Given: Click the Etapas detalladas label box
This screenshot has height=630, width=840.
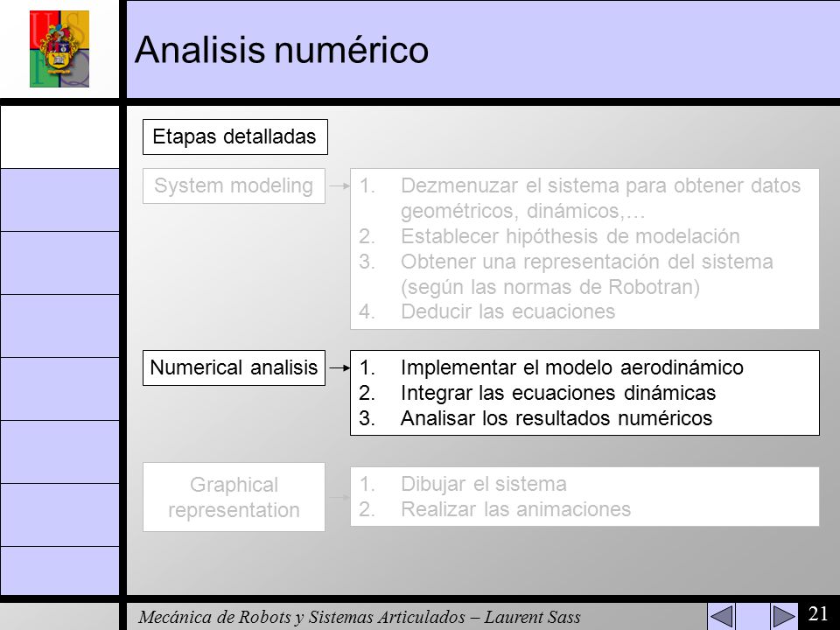Looking at the screenshot, I should (x=235, y=136).
